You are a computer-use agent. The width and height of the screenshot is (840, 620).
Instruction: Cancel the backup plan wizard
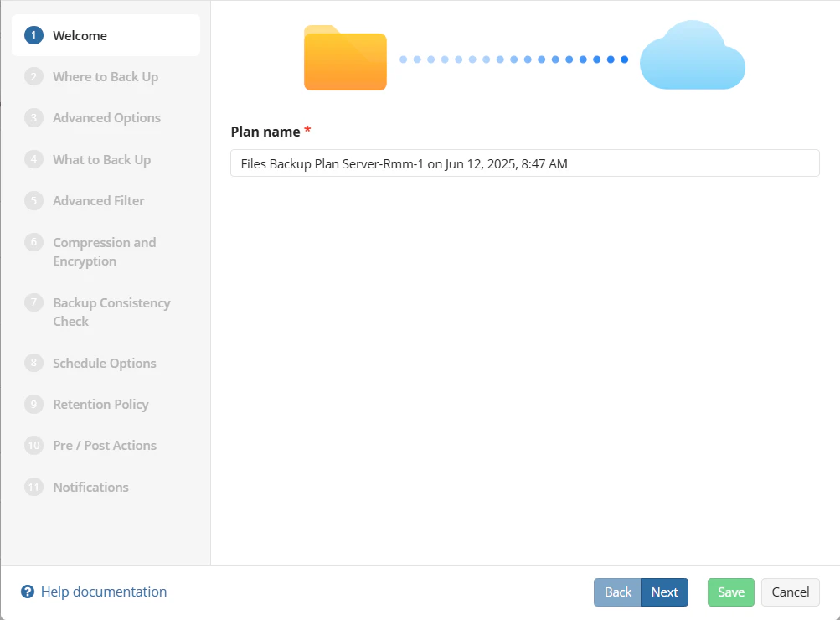point(789,592)
